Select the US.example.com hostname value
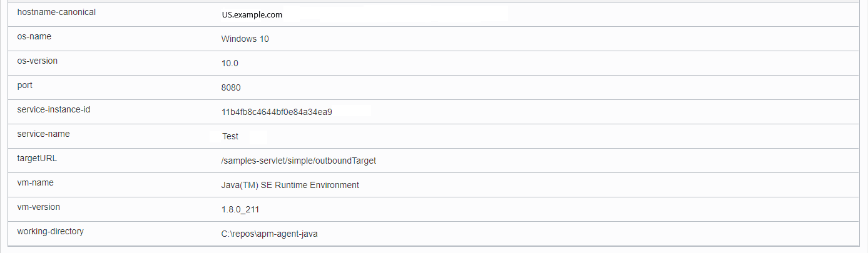Viewport: 868px width, 253px height. (252, 15)
